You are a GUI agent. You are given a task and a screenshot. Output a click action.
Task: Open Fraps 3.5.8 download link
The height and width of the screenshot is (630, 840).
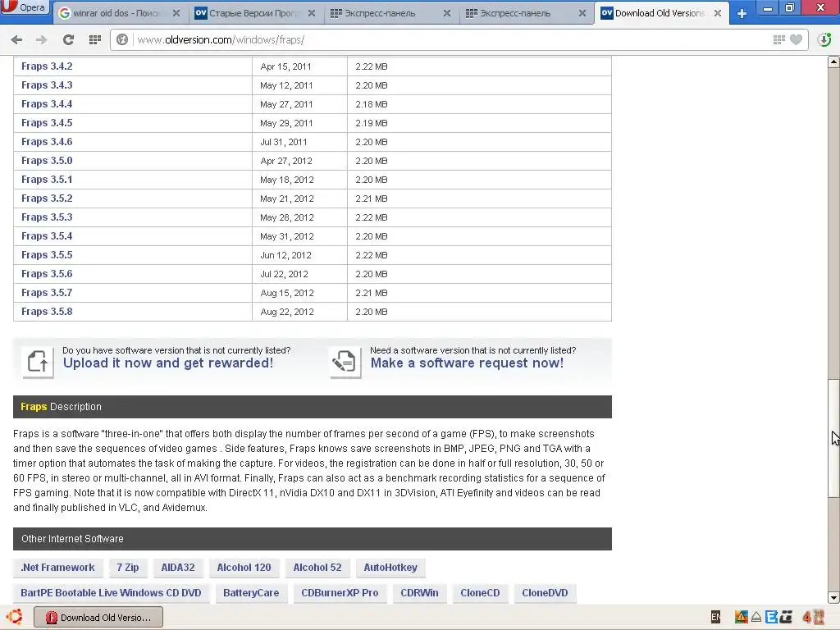point(47,311)
